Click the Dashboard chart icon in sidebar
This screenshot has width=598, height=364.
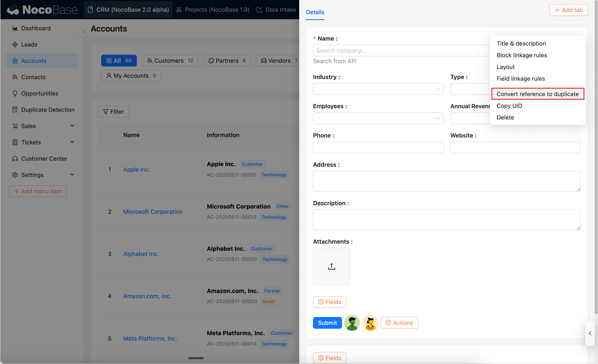15,28
